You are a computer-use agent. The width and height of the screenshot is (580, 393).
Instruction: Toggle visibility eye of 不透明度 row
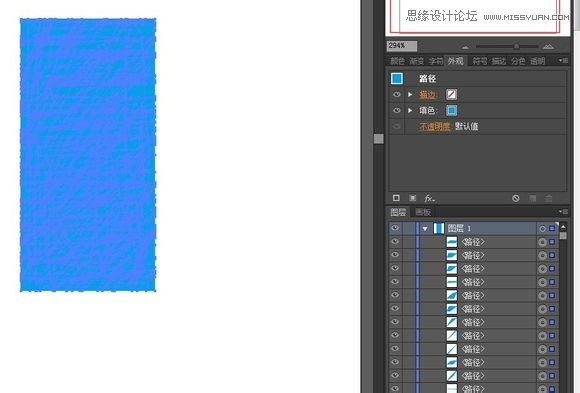click(x=397, y=126)
